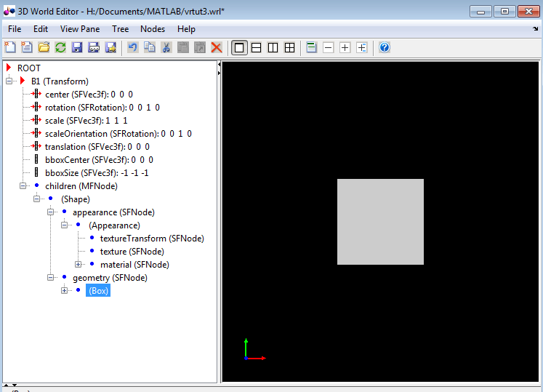Click the Paste As Reference icon
This screenshot has height=392, width=543.
point(199,47)
